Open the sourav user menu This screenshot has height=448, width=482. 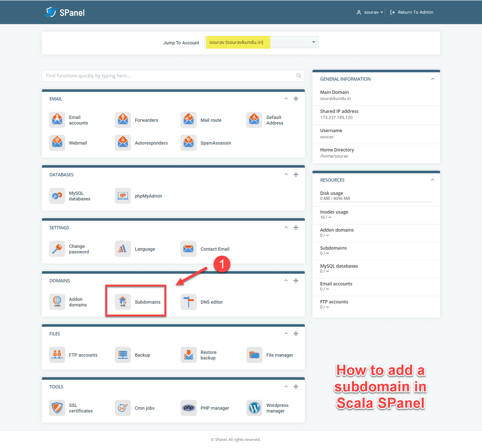point(370,12)
